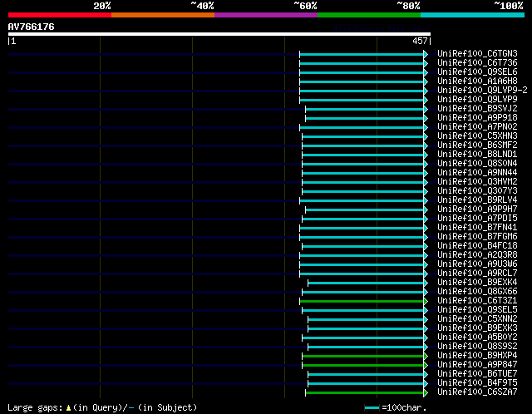Image resolution: width=532 pixels, height=414 pixels.
Task: Click the UniRef100_B4FC18 label
Action: click(477, 246)
